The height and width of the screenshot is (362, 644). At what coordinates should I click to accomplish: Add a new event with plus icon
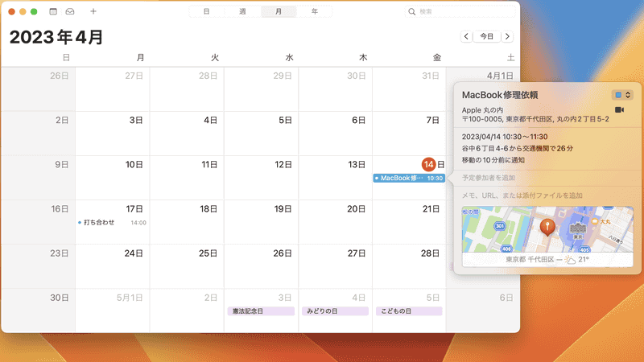tap(93, 11)
